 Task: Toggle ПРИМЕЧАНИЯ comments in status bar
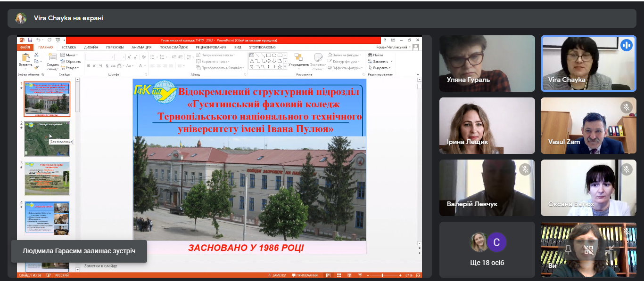[305, 275]
